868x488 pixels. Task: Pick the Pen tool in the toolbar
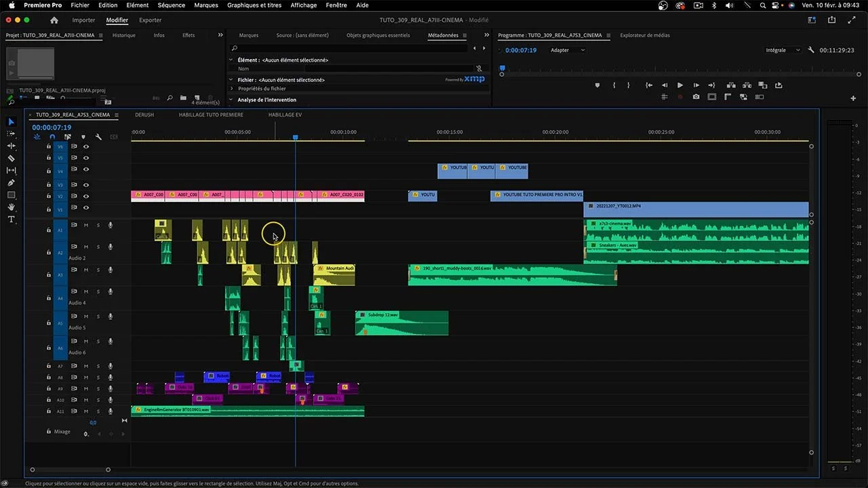pos(11,183)
